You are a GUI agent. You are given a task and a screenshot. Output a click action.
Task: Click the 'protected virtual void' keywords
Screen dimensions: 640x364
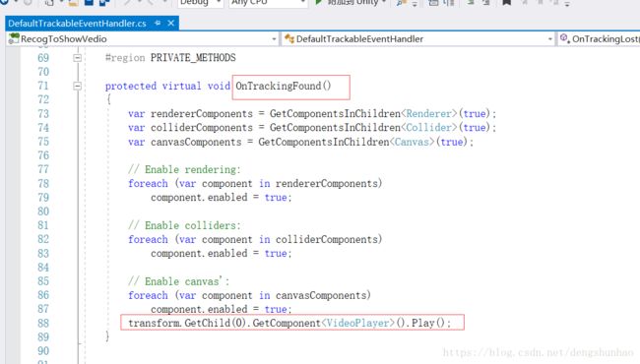167,86
